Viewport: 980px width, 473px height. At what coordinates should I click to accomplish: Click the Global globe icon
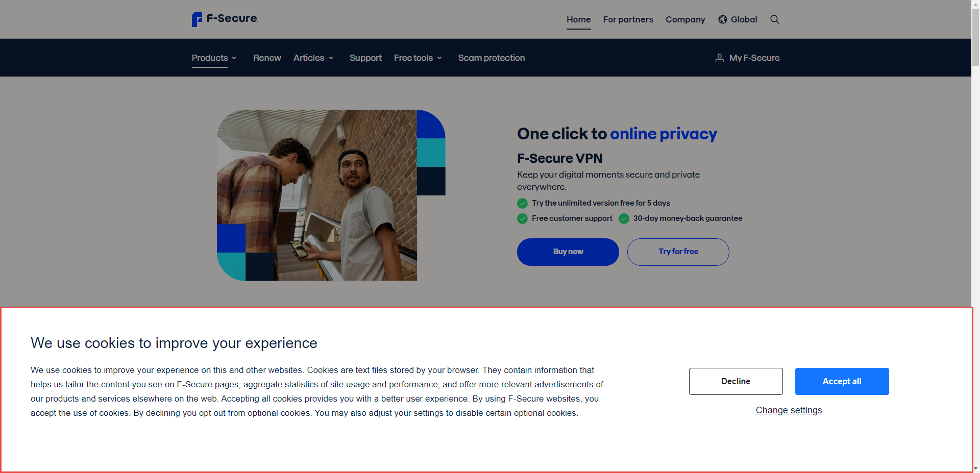tap(722, 19)
